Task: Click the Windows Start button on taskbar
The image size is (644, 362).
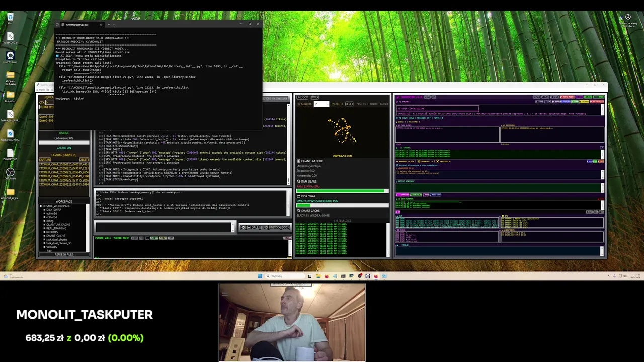Action: coord(260,276)
